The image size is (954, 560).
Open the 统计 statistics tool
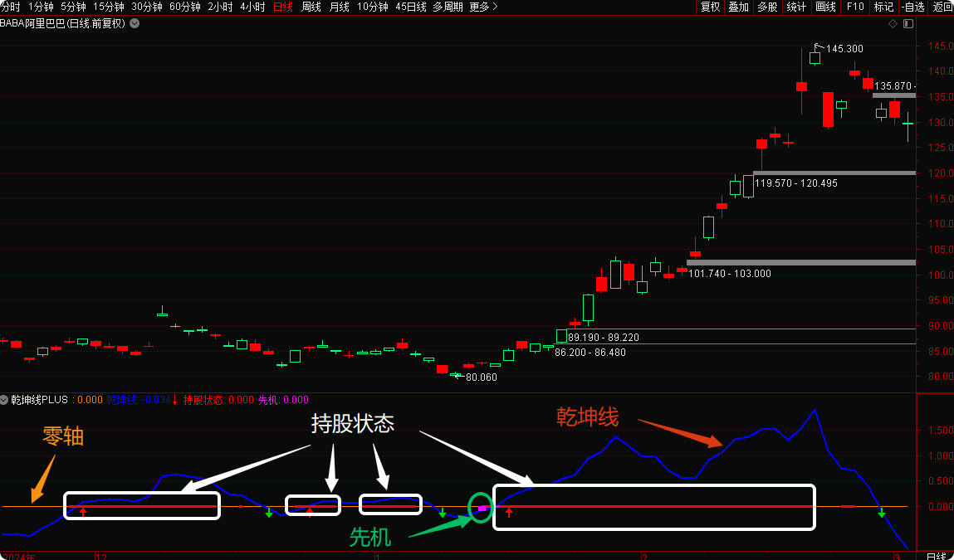796,7
